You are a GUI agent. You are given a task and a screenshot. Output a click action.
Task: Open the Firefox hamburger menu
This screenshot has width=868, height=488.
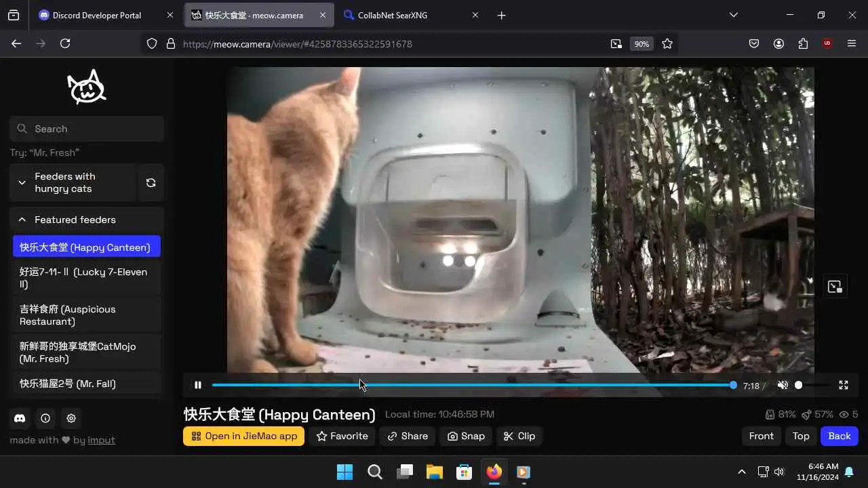[852, 43]
